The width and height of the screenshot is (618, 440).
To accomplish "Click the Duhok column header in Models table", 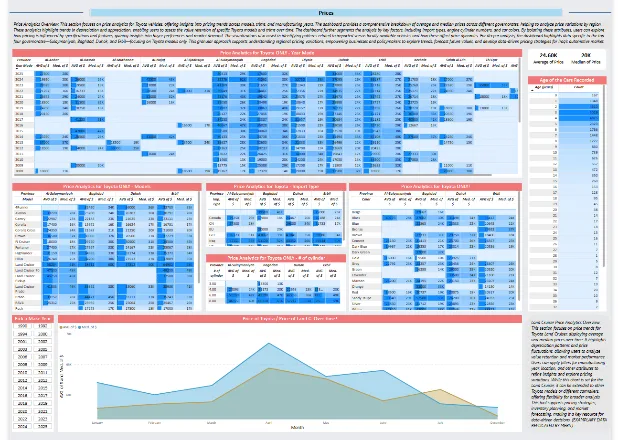I will click(136, 194).
